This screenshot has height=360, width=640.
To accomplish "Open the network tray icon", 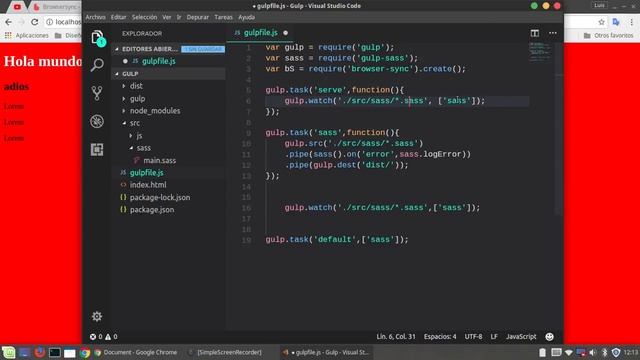I will (568, 353).
